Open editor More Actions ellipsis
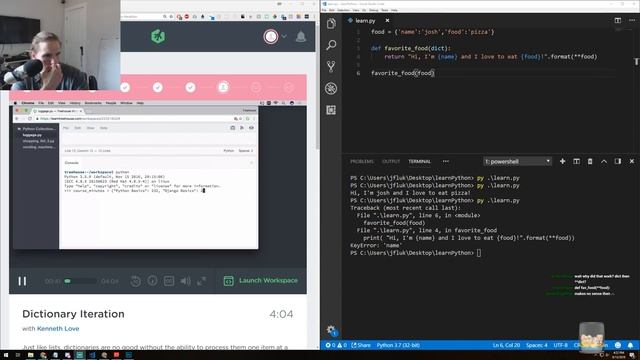640x360 pixels. pyautogui.click(x=632, y=20)
